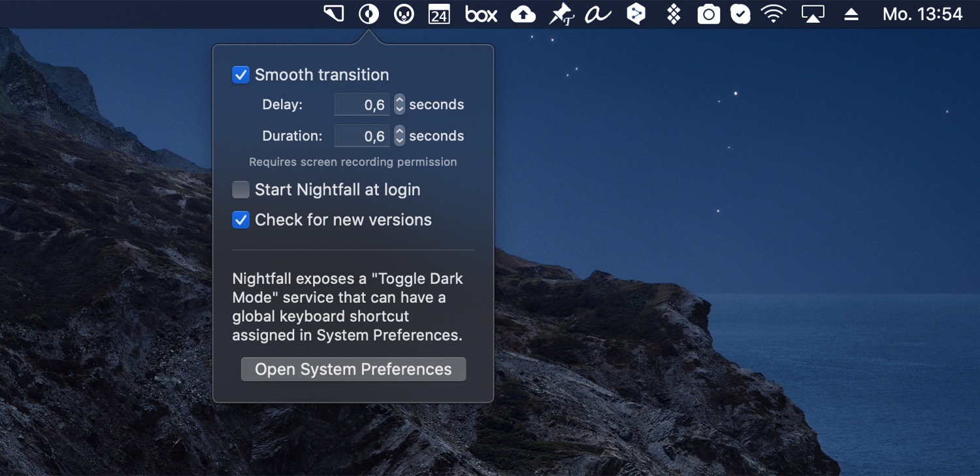Enable Start Nightfall at login
Viewport: 980px width, 476px height.
[241, 190]
